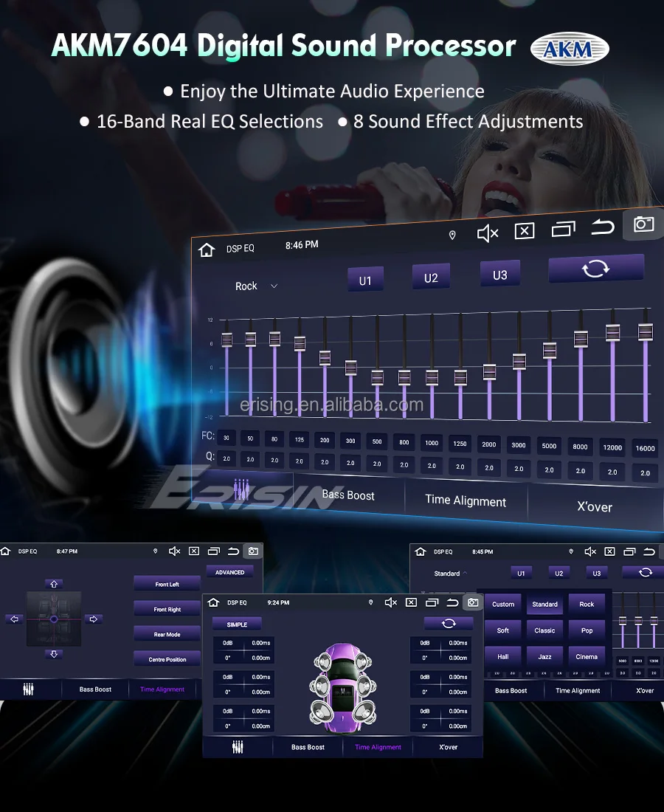Open Rock preset dropdown in main EQ

click(257, 286)
